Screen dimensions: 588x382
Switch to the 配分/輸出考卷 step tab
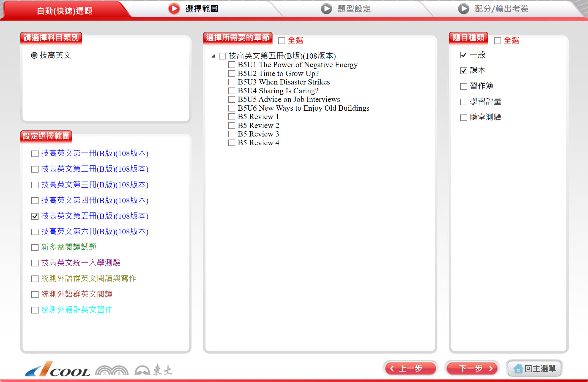coord(501,9)
